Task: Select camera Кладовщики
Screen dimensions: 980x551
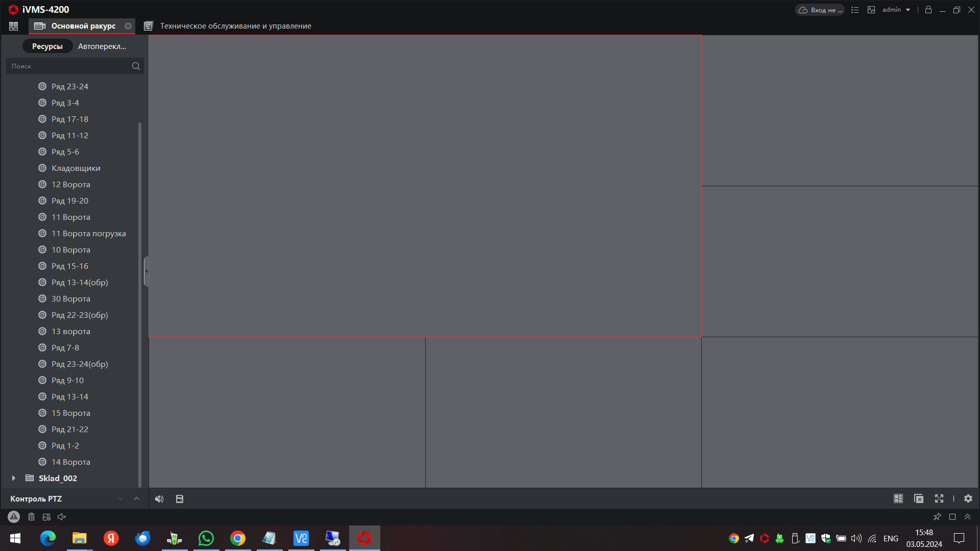Action: [76, 168]
